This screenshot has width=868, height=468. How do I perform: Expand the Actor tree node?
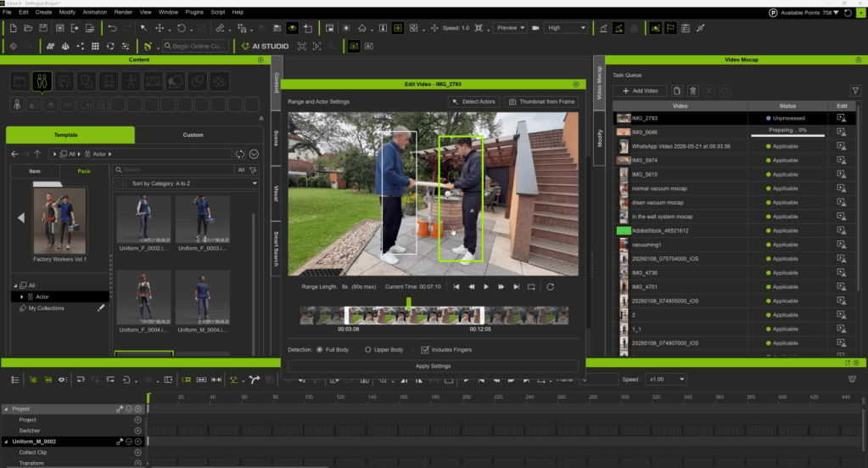coord(21,297)
